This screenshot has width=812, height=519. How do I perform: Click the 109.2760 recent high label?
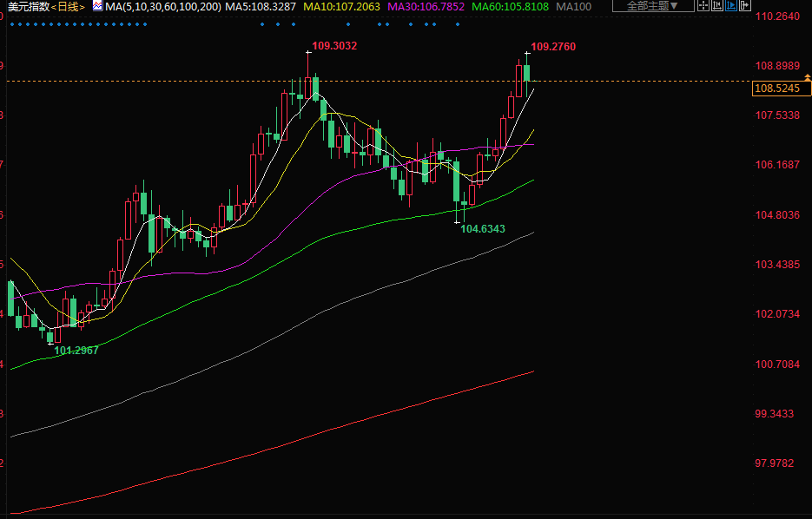click(x=552, y=46)
